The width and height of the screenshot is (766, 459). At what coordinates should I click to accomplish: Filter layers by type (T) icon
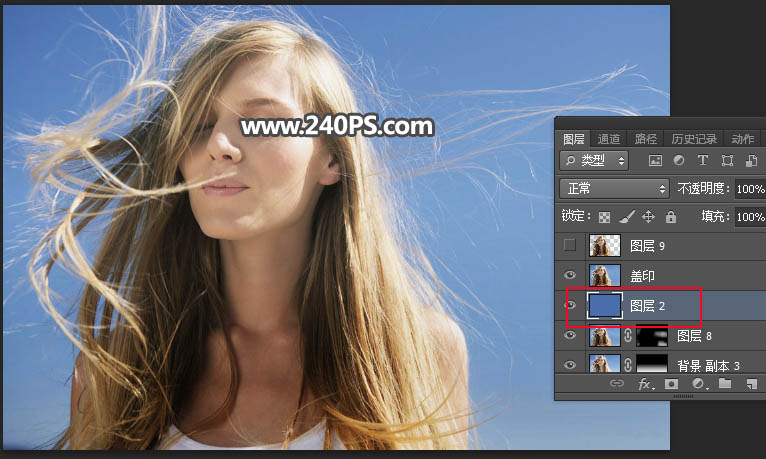coord(702,160)
